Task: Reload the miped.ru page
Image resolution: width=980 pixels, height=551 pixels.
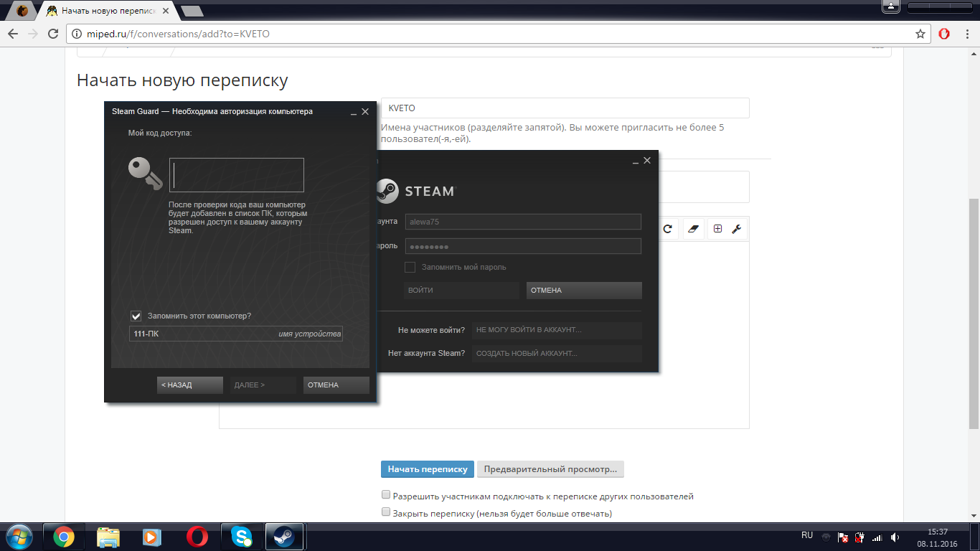Action: click(53, 34)
